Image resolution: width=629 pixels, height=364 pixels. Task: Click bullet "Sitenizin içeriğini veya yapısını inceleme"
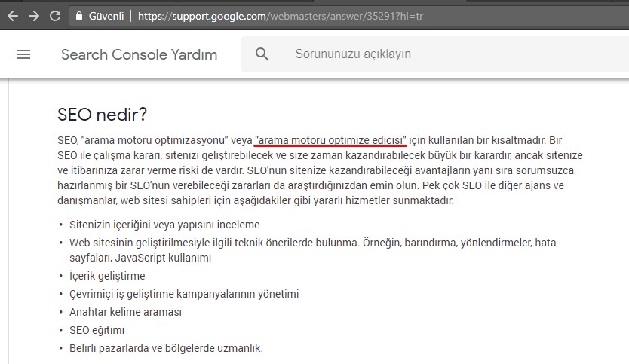tap(164, 225)
